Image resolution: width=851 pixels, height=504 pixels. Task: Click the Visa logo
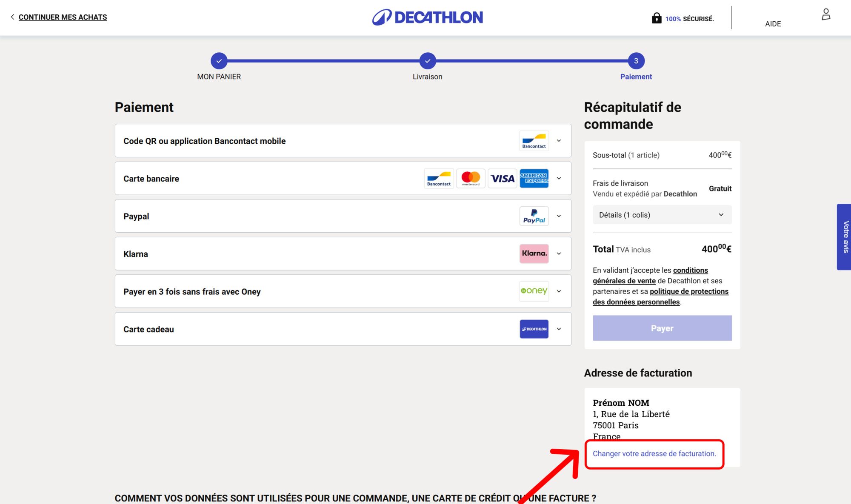pos(503,179)
